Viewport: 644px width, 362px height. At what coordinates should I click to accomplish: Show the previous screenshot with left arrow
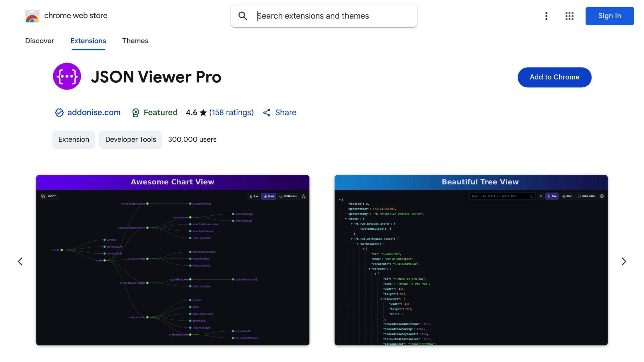pos(20,261)
